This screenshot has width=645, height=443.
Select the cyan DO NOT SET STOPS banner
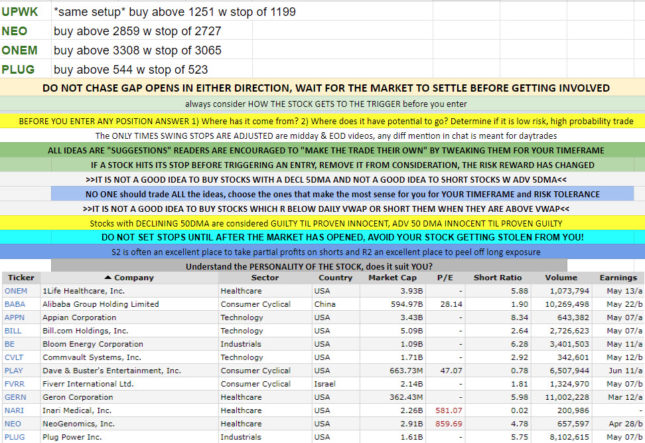click(x=322, y=238)
